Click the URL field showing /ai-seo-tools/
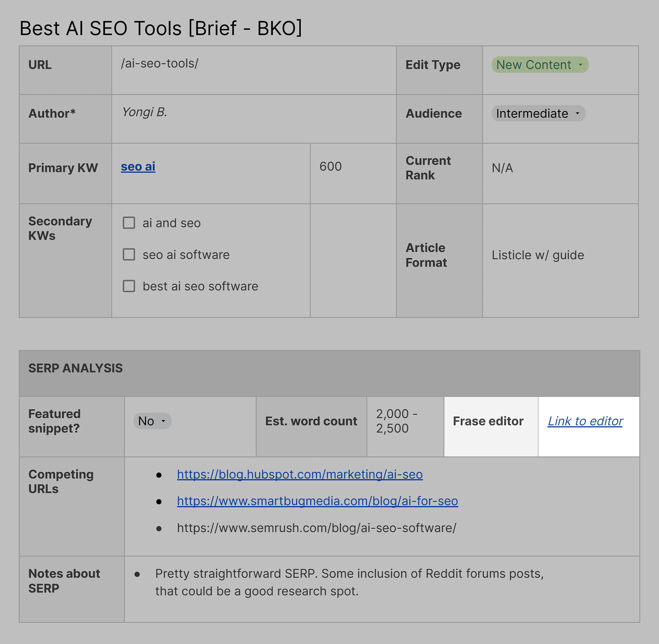659x644 pixels. coord(159,64)
